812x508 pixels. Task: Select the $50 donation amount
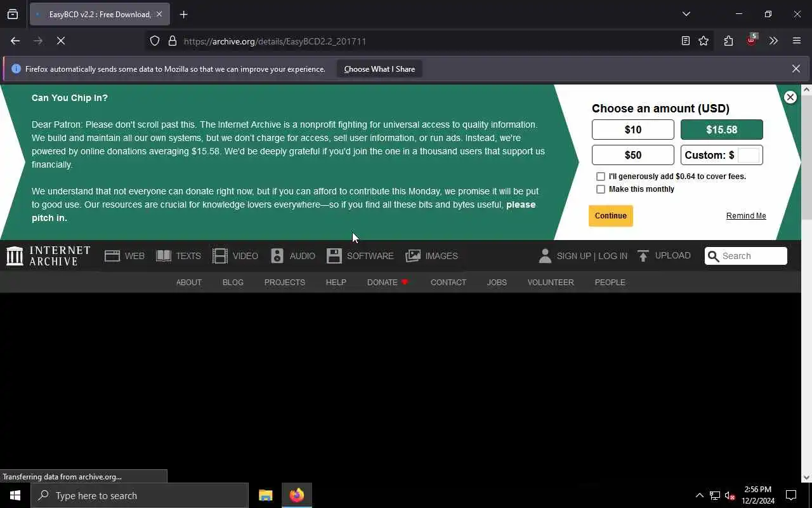point(633,155)
